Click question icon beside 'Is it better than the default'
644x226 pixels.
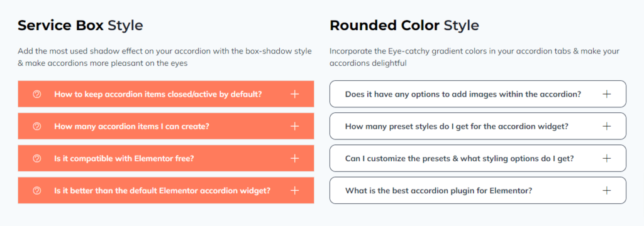point(37,190)
